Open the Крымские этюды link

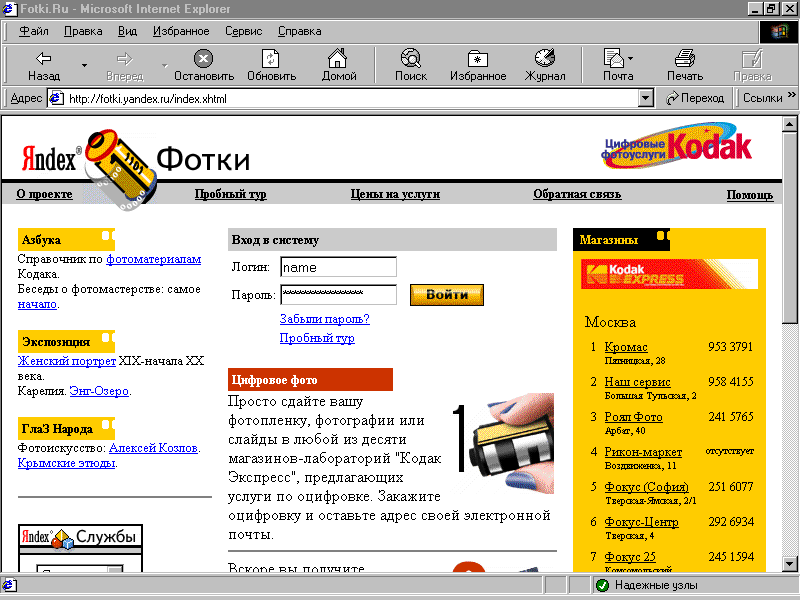(x=66, y=463)
